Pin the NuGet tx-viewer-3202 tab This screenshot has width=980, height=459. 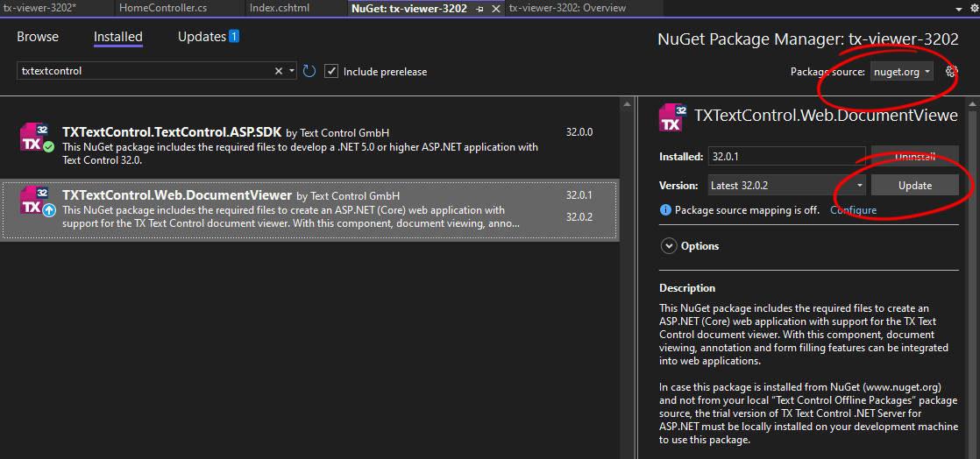pos(479,9)
